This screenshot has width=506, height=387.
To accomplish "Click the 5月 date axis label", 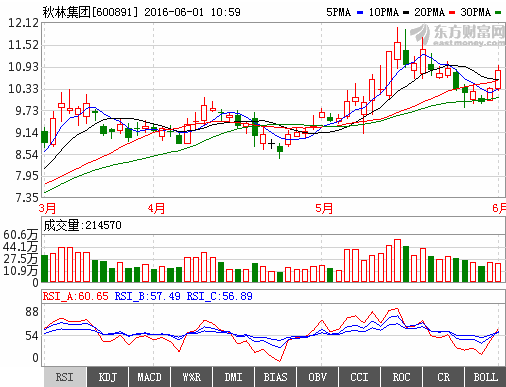I will 324,209.
